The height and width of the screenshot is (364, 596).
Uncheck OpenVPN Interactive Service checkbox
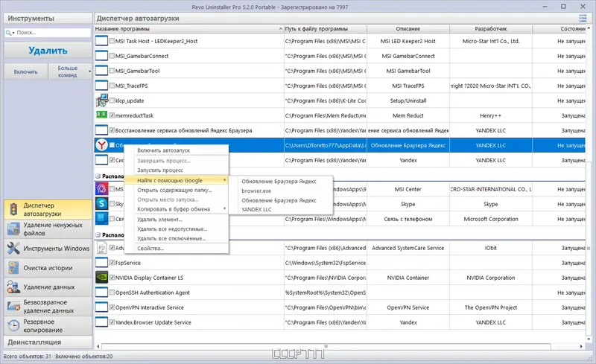click(112, 307)
